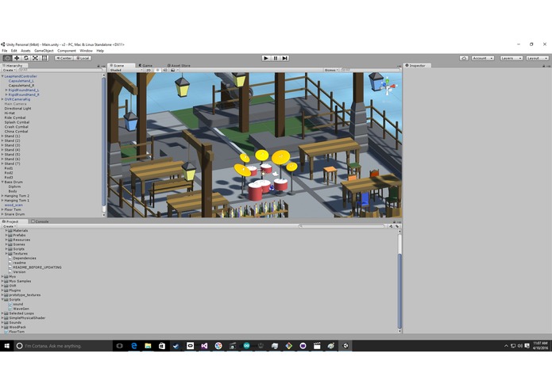Click the scene orientation gizmo

(388, 86)
